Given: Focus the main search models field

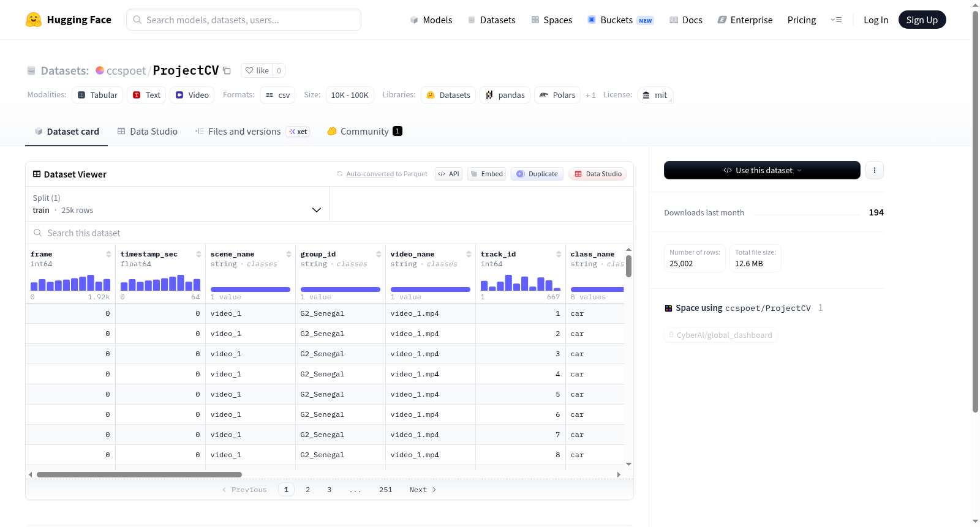Looking at the screenshot, I should click(244, 20).
